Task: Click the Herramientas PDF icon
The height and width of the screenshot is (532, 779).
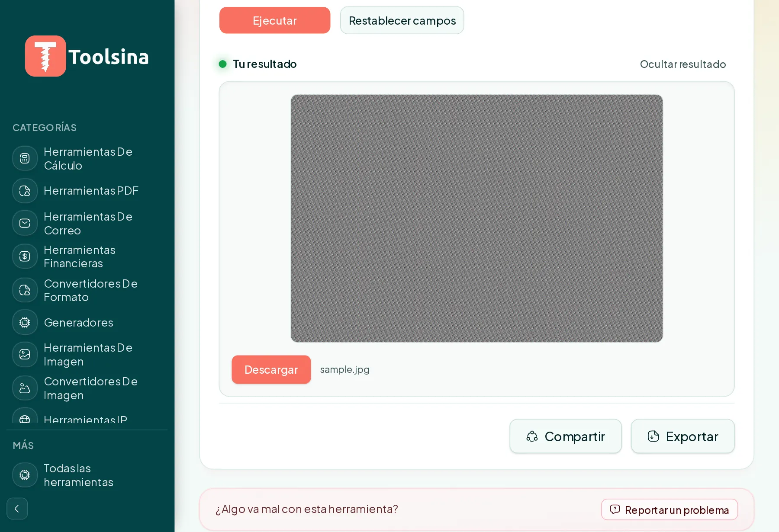Action: [25, 191]
